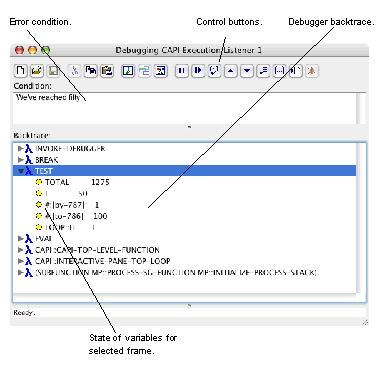Click the Copy toolbar icon
Image resolution: width=381 pixels, height=370 pixels.
coord(91,71)
